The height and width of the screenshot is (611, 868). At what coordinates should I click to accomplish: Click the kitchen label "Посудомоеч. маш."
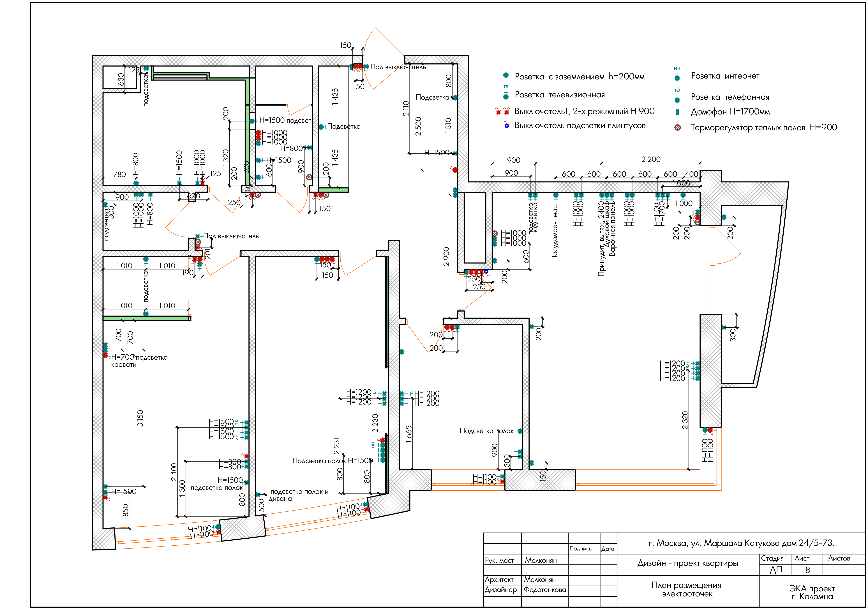tap(555, 231)
